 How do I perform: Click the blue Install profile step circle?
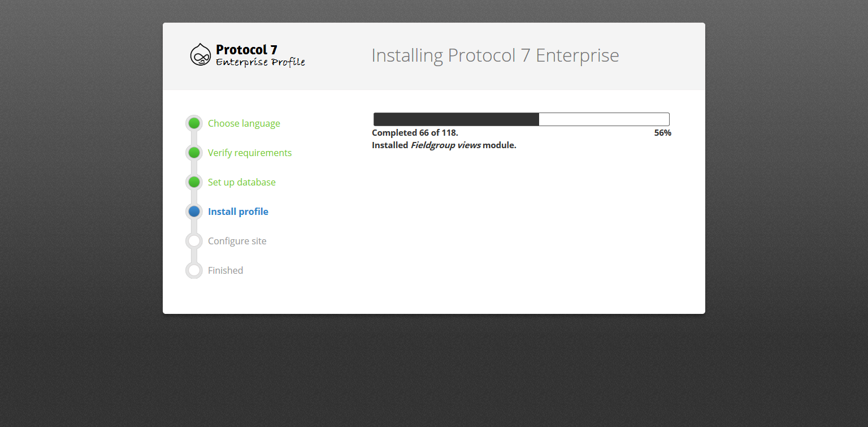[x=194, y=212]
